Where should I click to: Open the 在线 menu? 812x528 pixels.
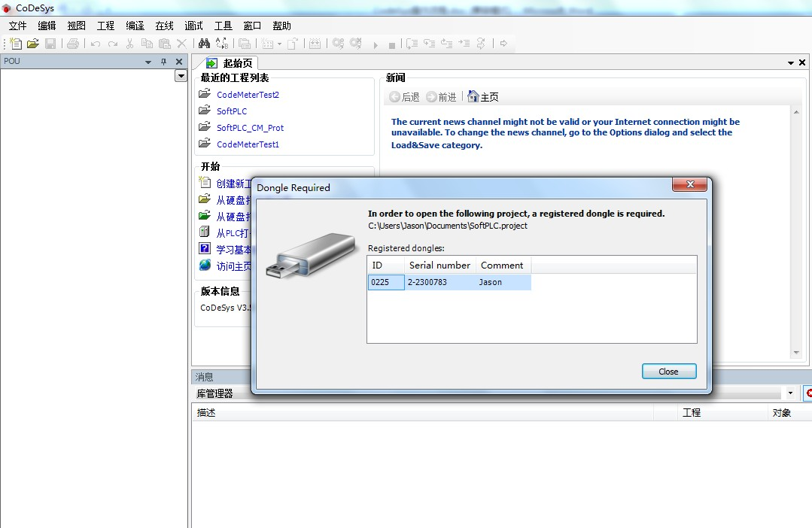click(x=164, y=26)
